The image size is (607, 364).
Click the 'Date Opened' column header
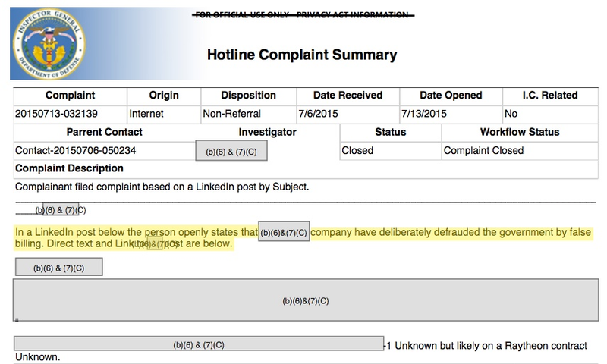coord(451,95)
